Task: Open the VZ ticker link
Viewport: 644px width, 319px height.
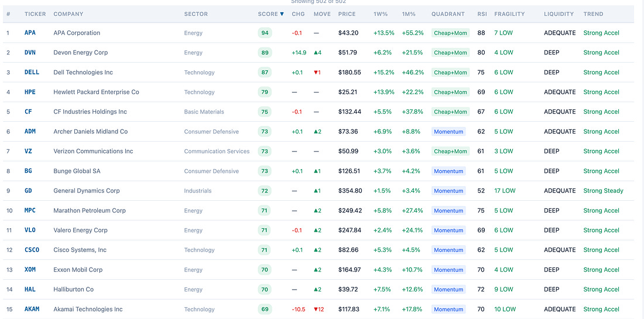Action: (28, 151)
